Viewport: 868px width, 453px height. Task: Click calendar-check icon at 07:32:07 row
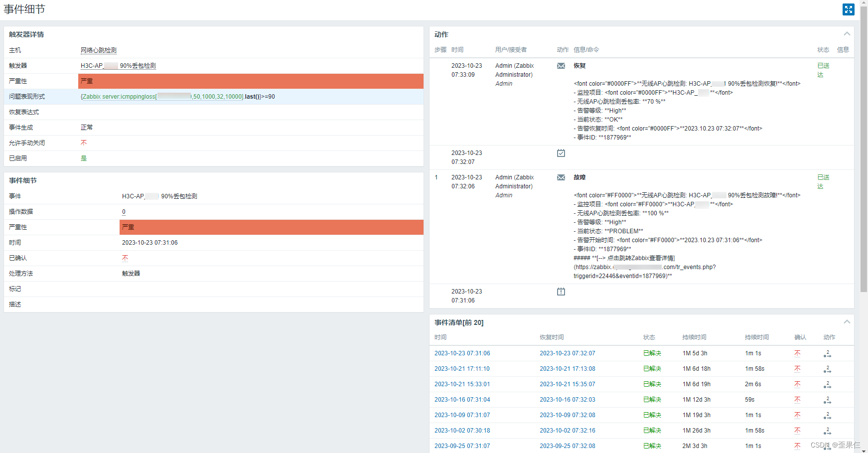(561, 153)
